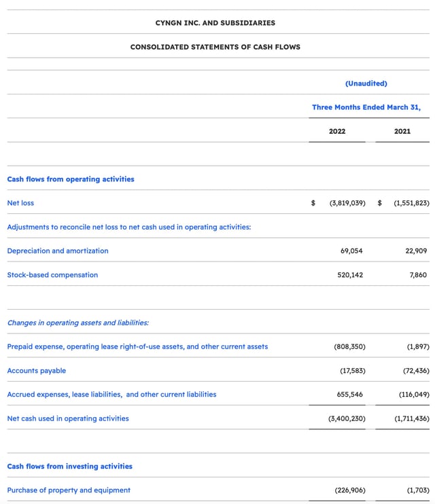435x504 pixels.
Task: Select the depreciation value 22,909
Action: tap(416, 251)
